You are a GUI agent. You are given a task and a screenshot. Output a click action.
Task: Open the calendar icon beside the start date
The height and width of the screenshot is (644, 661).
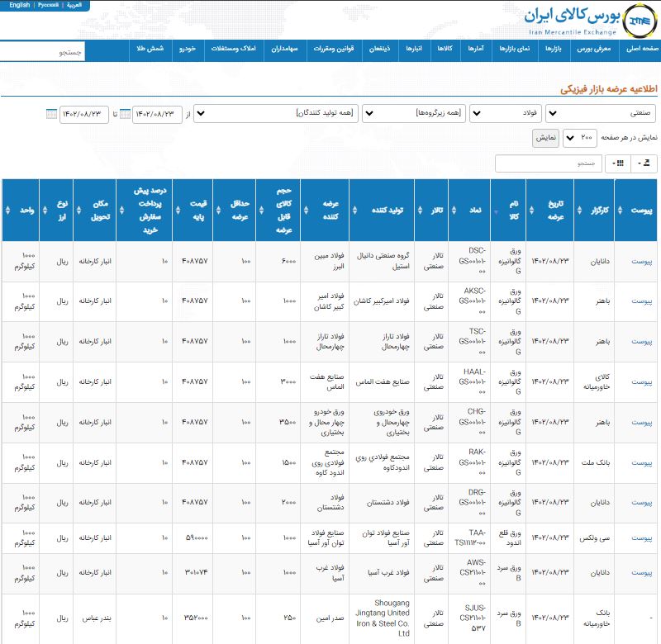pyautogui.click(x=126, y=114)
